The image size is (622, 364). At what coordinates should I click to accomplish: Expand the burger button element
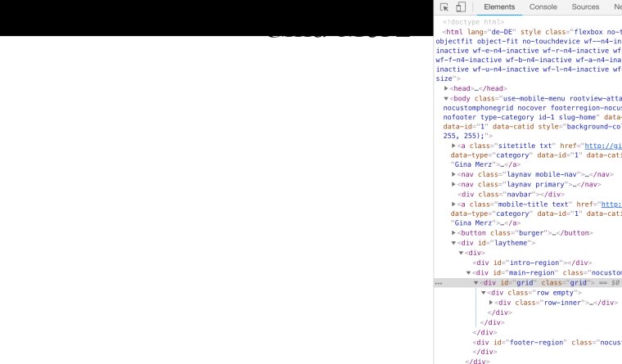[453, 232]
